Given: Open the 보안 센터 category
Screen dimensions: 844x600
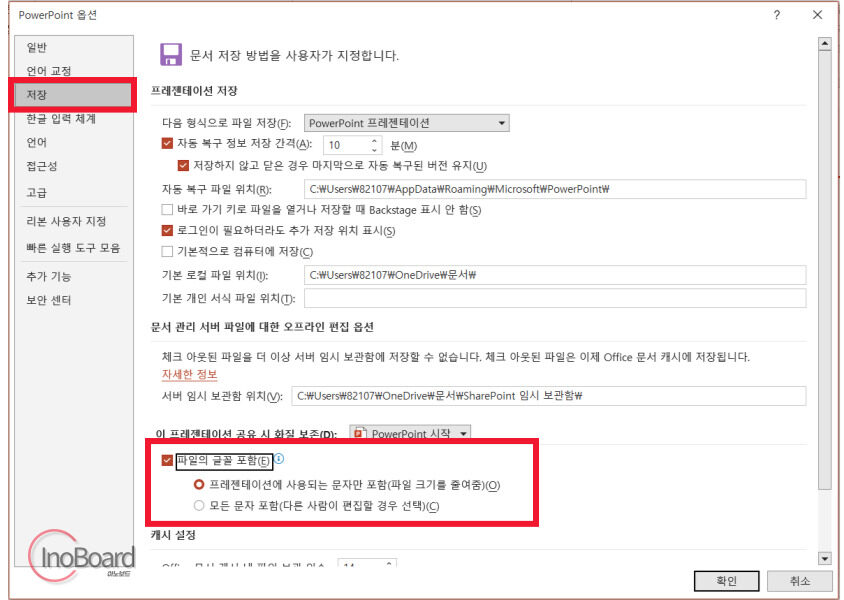Looking at the screenshot, I should click(x=48, y=300).
